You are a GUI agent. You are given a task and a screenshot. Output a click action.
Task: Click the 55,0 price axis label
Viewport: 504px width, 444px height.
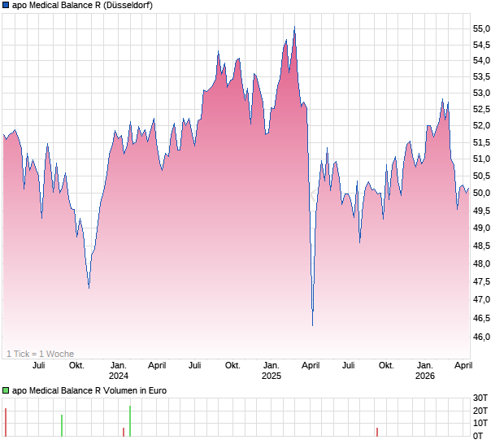(x=482, y=29)
